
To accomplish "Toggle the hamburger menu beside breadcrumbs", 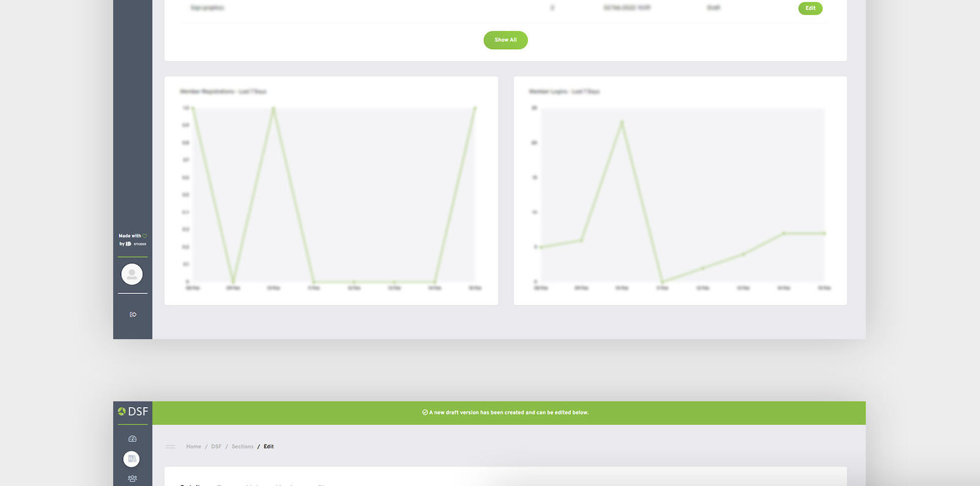I will (170, 447).
